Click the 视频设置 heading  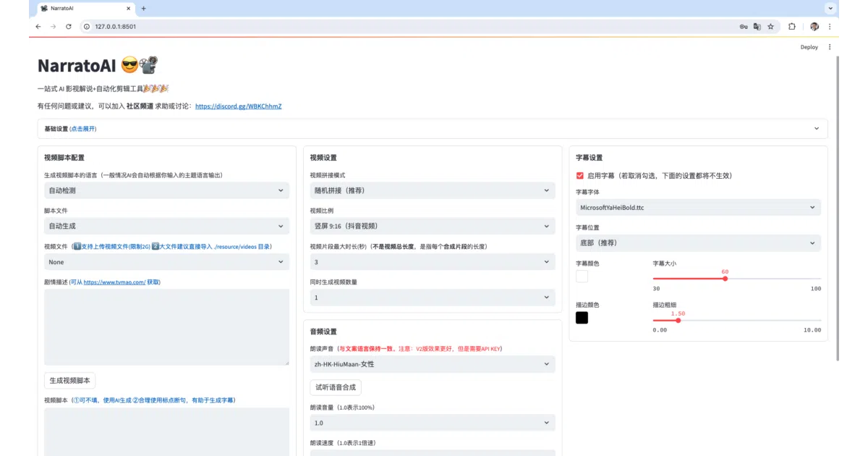(323, 158)
